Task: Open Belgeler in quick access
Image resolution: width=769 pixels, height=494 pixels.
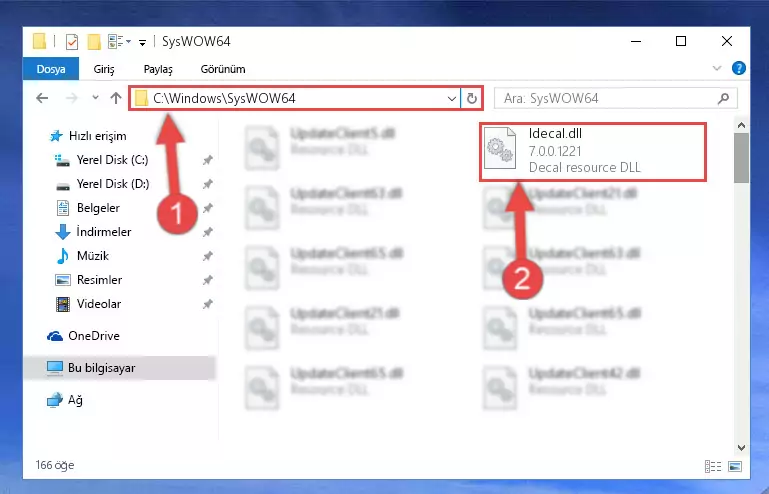Action: (98, 208)
